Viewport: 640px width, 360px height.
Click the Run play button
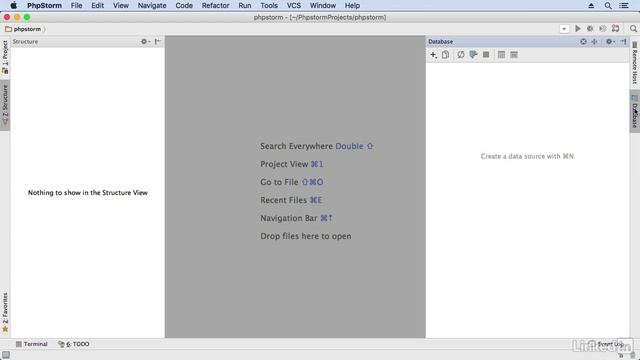pyautogui.click(x=578, y=29)
